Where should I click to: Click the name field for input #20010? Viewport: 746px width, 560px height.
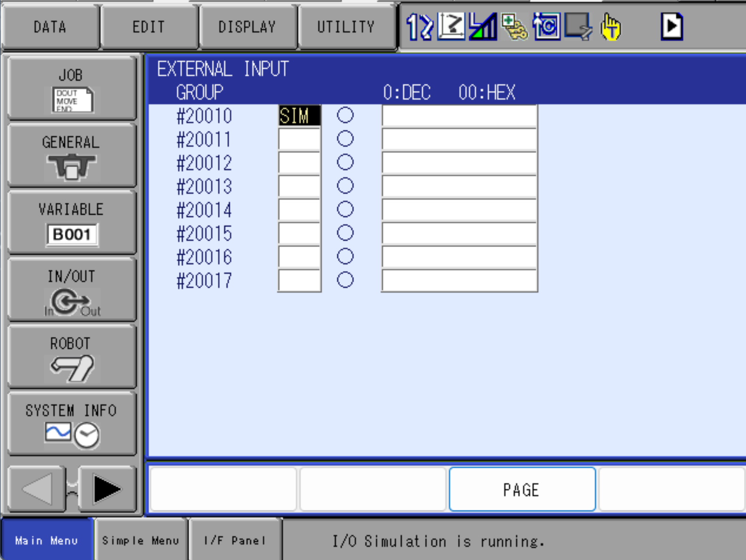(459, 116)
